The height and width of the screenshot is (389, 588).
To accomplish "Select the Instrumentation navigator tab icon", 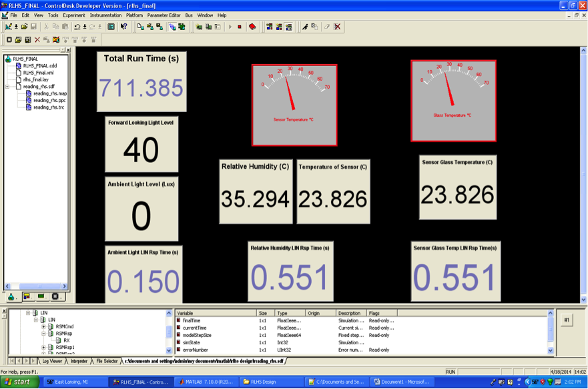I will tap(27, 297).
